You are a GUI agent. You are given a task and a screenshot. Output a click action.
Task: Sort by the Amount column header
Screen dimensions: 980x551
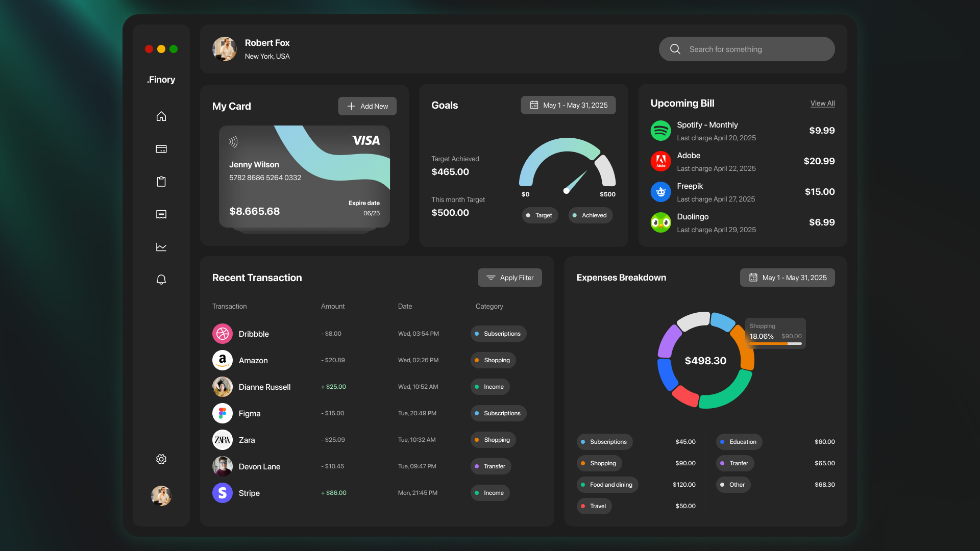point(333,306)
